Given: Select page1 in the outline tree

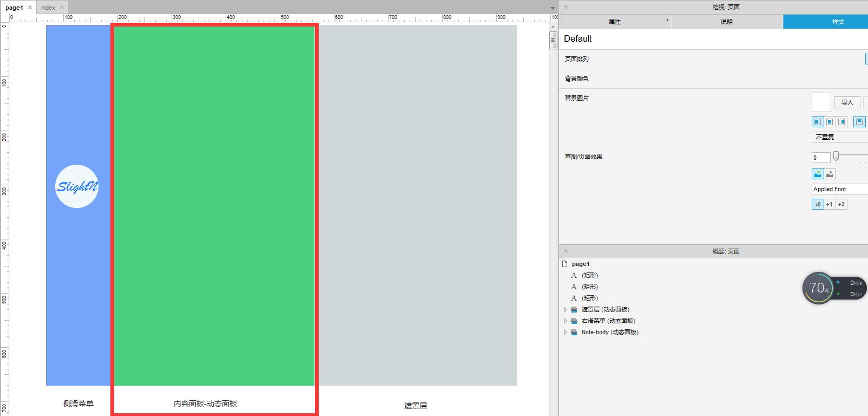Looking at the screenshot, I should click(x=581, y=264).
